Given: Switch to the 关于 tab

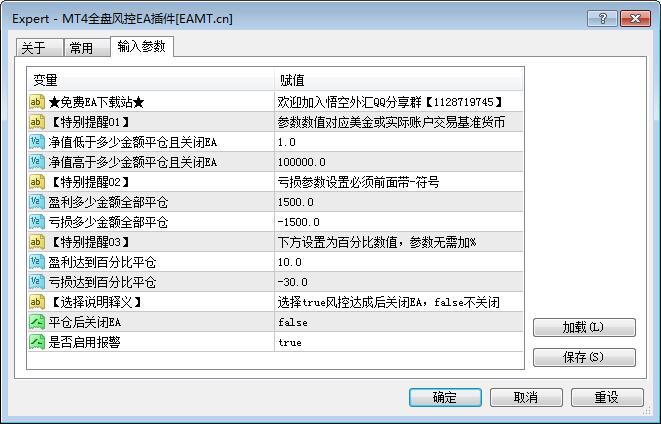Looking at the screenshot, I should (x=34, y=48).
